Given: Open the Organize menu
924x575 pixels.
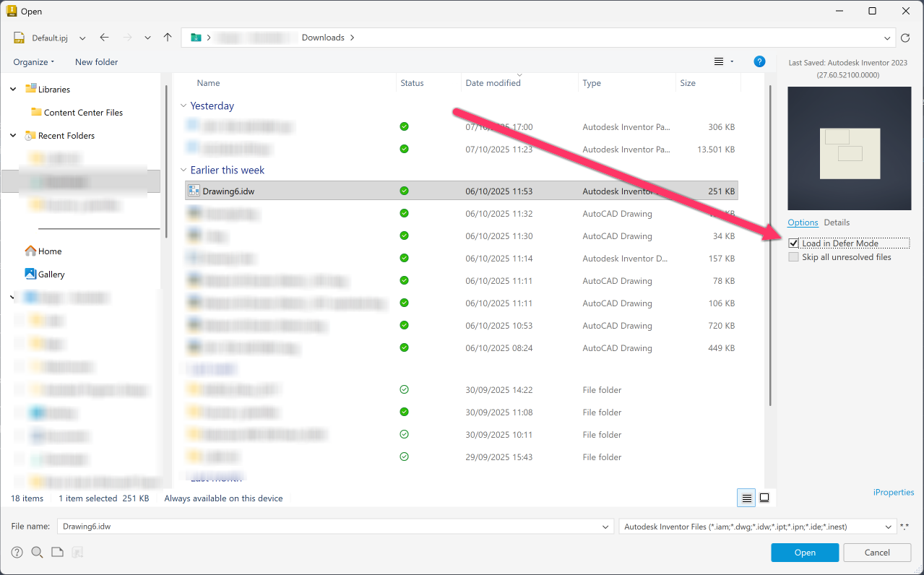Looking at the screenshot, I should tap(33, 62).
